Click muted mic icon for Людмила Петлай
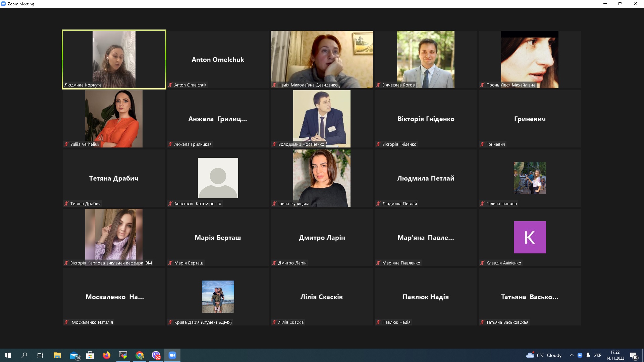644x362 pixels. pos(378,204)
